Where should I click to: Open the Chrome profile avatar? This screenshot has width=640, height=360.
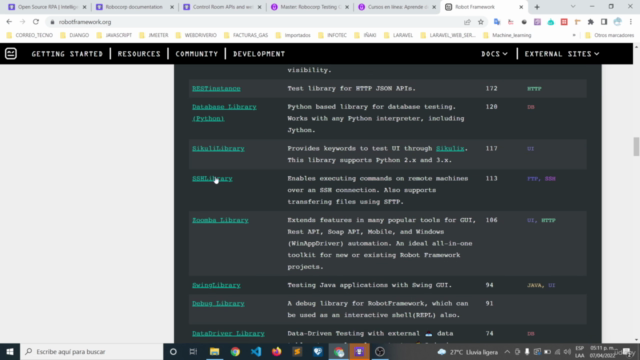click(618, 22)
